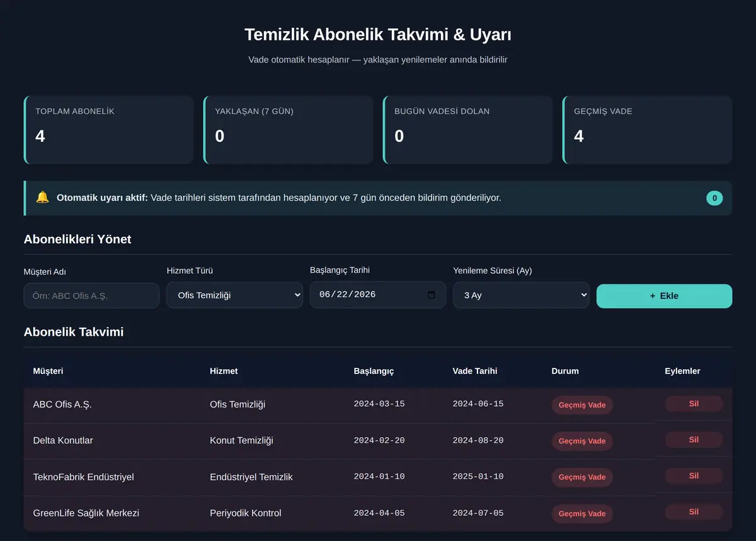Select the Delta Konutlar customer cell
The image size is (756, 541).
(63, 440)
